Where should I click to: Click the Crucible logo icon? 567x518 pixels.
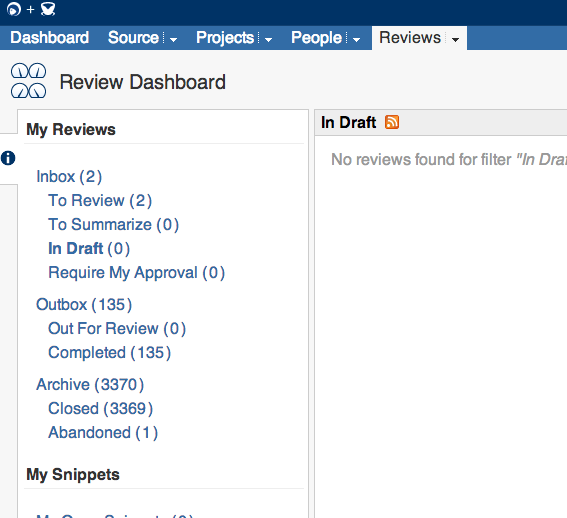[x=48, y=9]
